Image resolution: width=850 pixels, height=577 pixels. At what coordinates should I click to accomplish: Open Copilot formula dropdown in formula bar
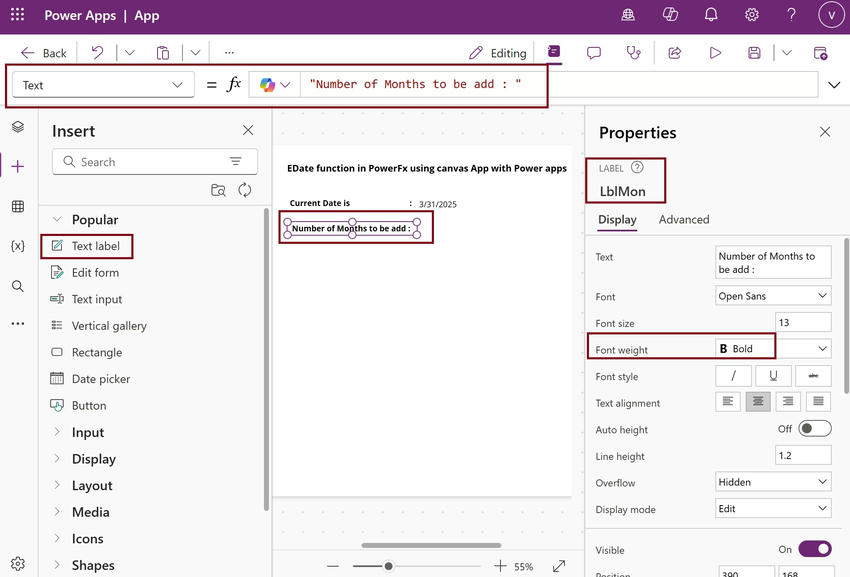[x=275, y=85]
